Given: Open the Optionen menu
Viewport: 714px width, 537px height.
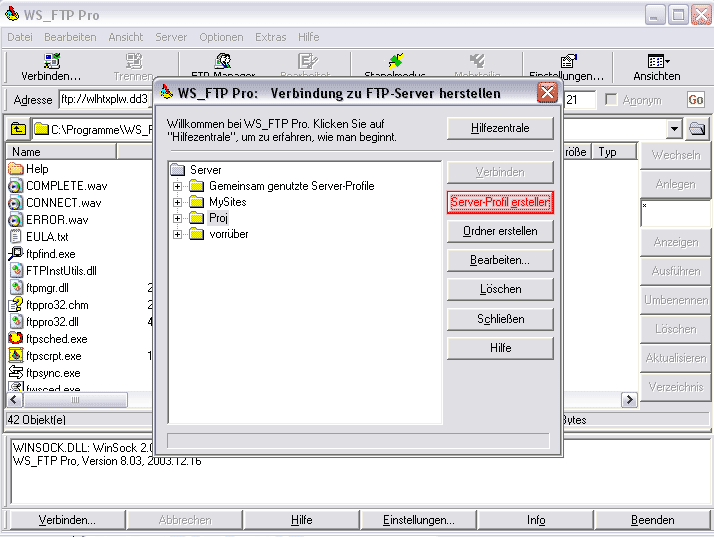Looking at the screenshot, I should tap(221, 37).
